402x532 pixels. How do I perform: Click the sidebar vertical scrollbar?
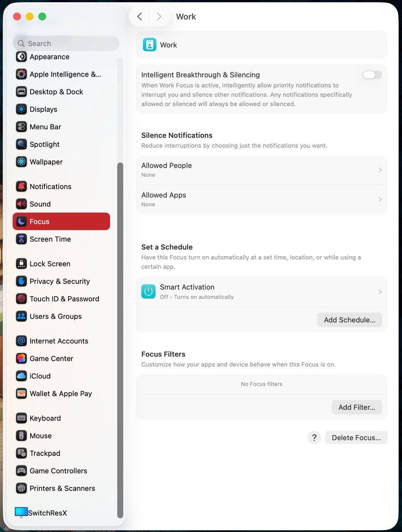pos(120,340)
